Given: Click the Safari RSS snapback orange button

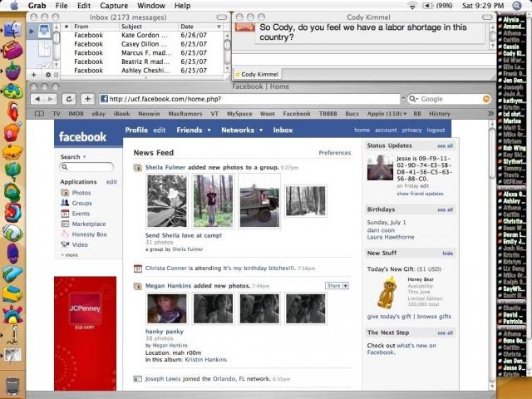Looking at the screenshot, I should (x=486, y=99).
